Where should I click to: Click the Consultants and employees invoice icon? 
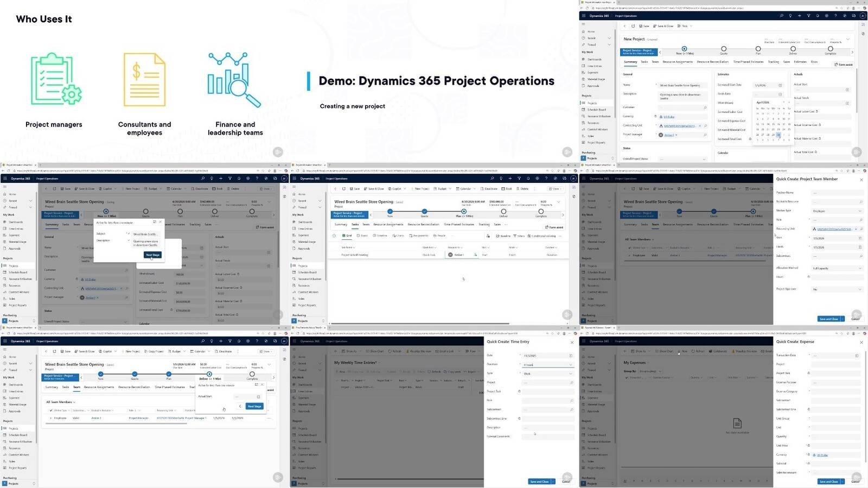[144, 79]
